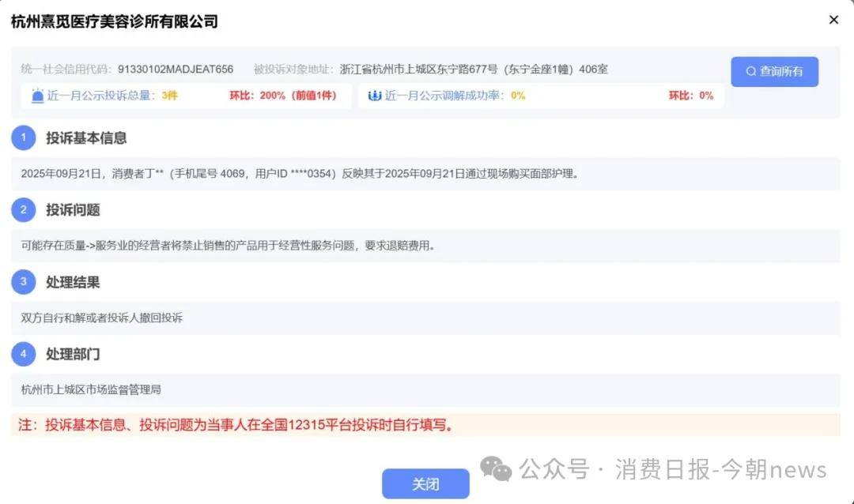Viewport: 854px width, 504px height.
Task: Click the 环比: 200% (前值1件) text
Action: [283, 96]
